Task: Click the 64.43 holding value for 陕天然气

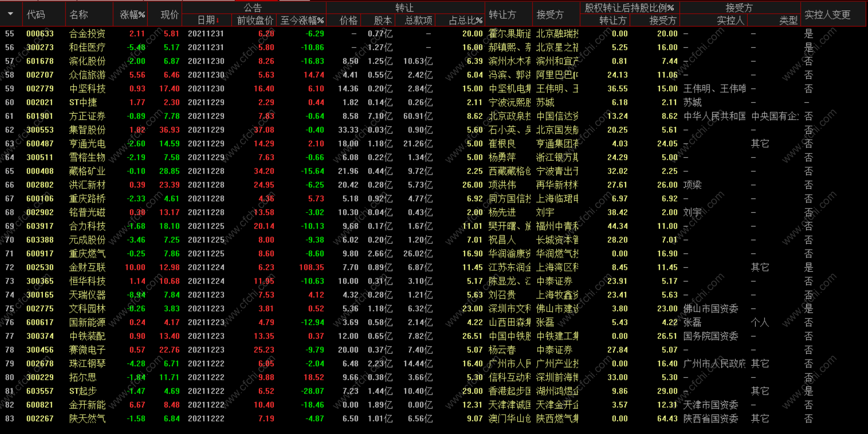Action: point(667,418)
